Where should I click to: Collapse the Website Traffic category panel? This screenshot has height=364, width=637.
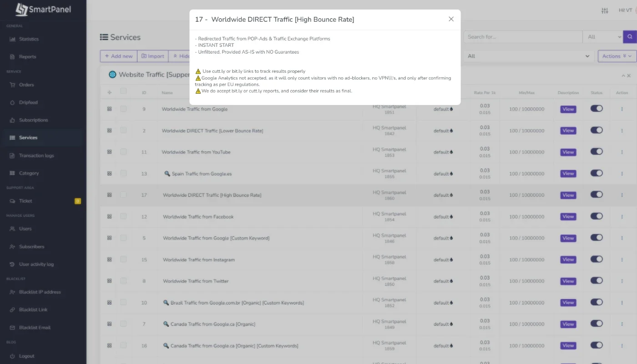pyautogui.click(x=623, y=75)
